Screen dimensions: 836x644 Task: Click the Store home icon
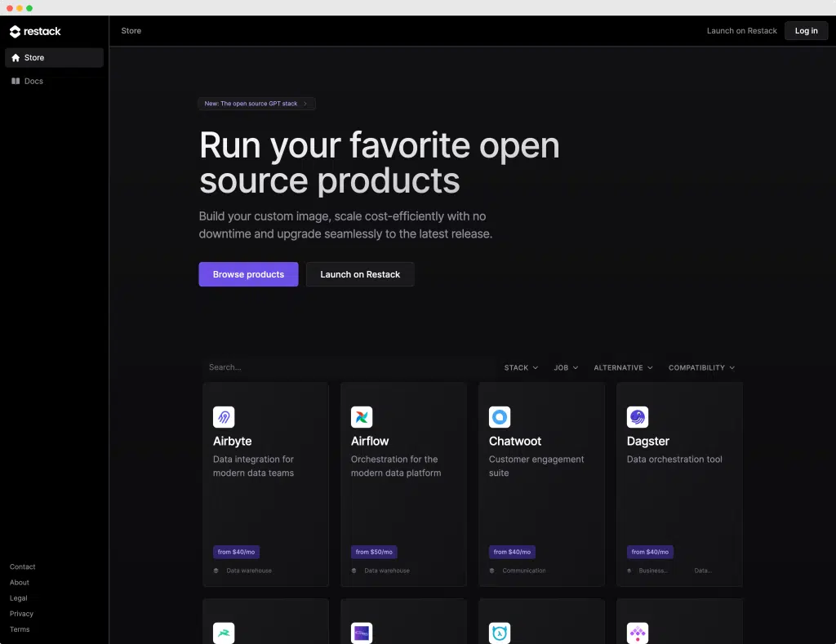coord(16,58)
